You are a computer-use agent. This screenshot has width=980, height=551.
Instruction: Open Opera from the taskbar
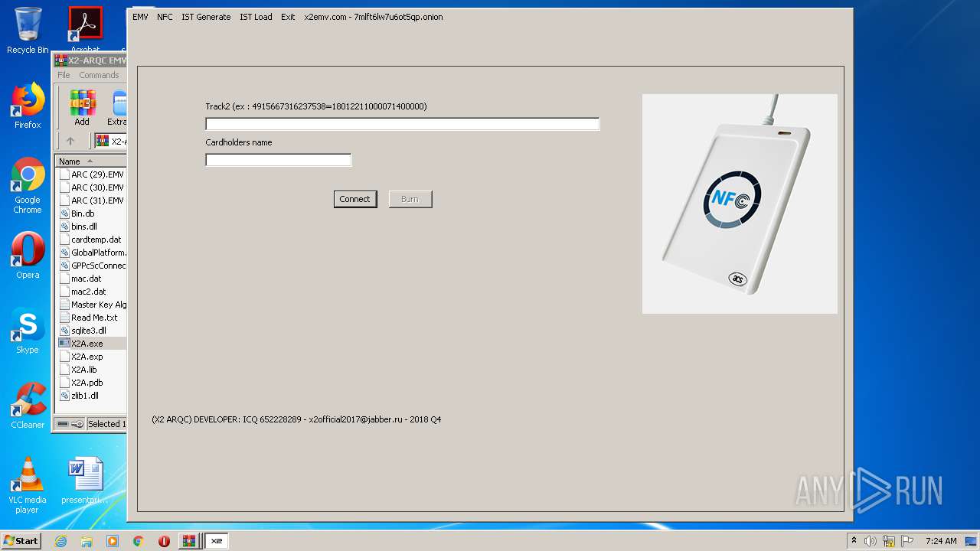coord(164,541)
